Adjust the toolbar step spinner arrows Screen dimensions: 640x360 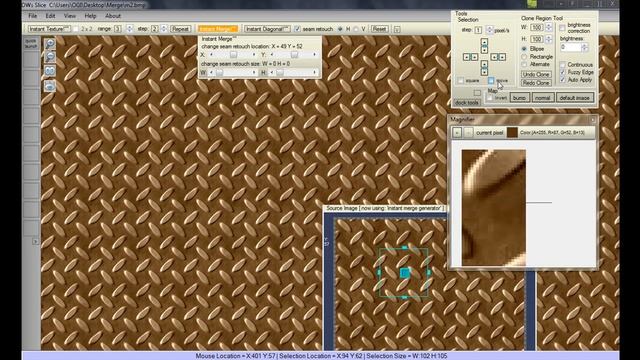(x=164, y=29)
